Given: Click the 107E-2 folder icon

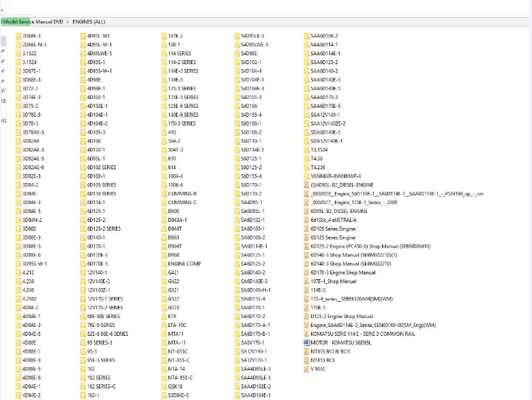Looking at the screenshot, I should [164, 36].
